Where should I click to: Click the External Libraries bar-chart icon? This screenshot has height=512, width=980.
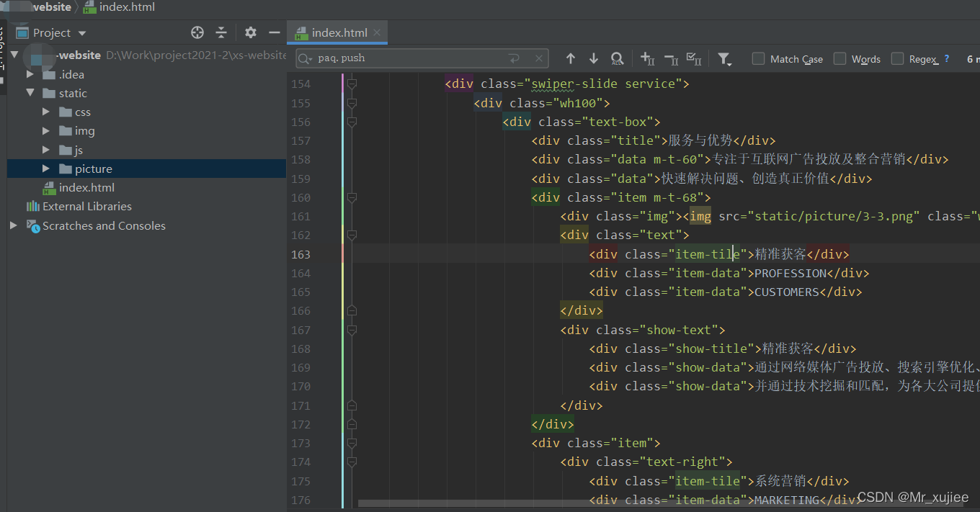tap(33, 206)
